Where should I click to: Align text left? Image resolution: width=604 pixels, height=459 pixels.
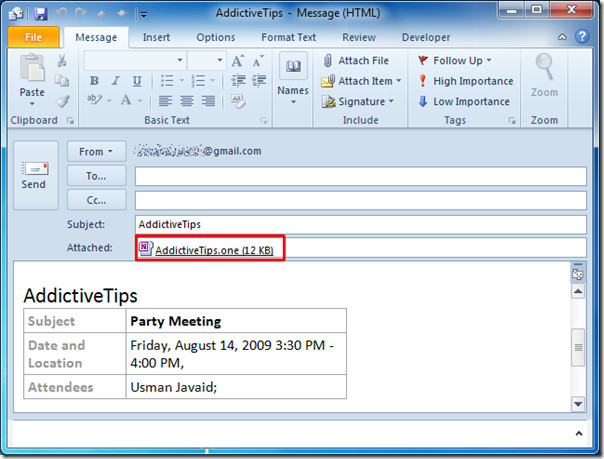(x=165, y=101)
